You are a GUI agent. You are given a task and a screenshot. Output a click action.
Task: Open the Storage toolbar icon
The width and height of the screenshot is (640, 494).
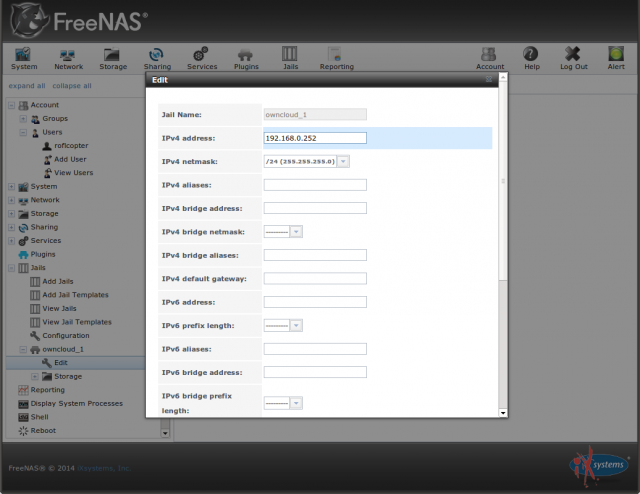pos(113,58)
